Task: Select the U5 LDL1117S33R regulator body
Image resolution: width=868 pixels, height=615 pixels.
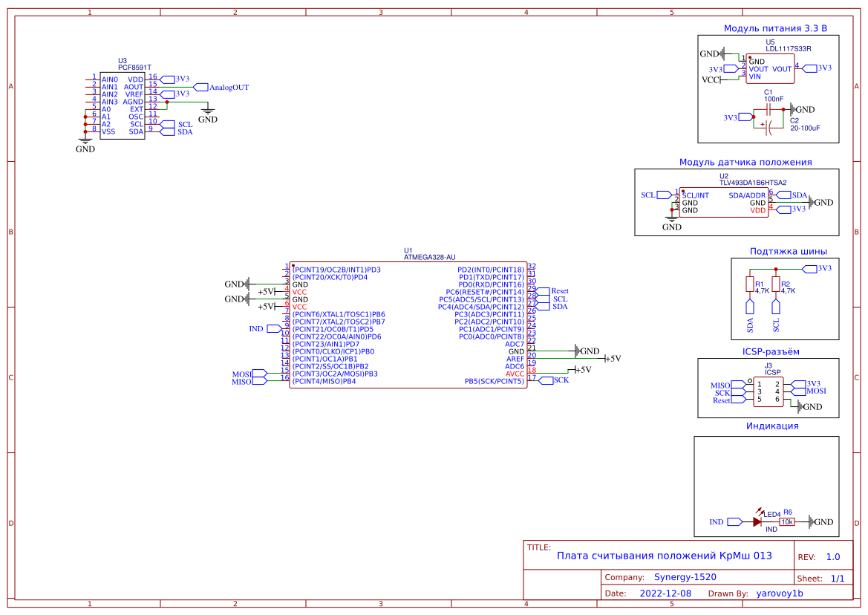Action: coord(769,68)
